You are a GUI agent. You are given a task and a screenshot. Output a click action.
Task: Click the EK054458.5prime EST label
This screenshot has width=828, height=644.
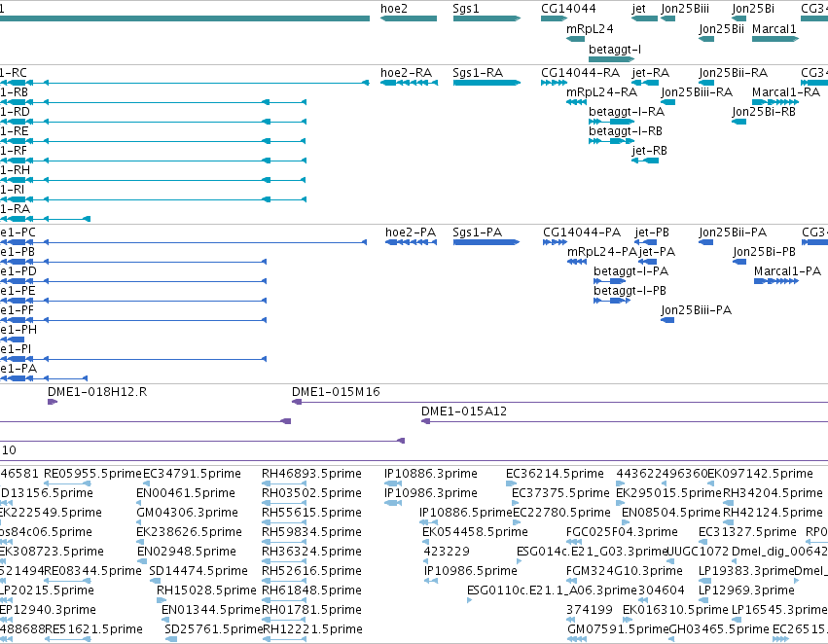click(x=475, y=532)
